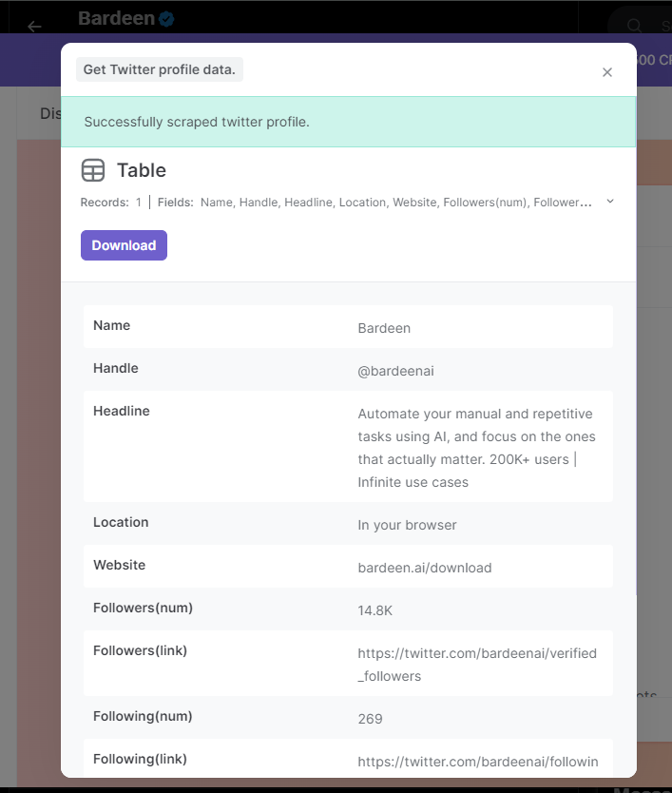Click the Headline description text
This screenshot has height=793, width=672.
click(474, 445)
